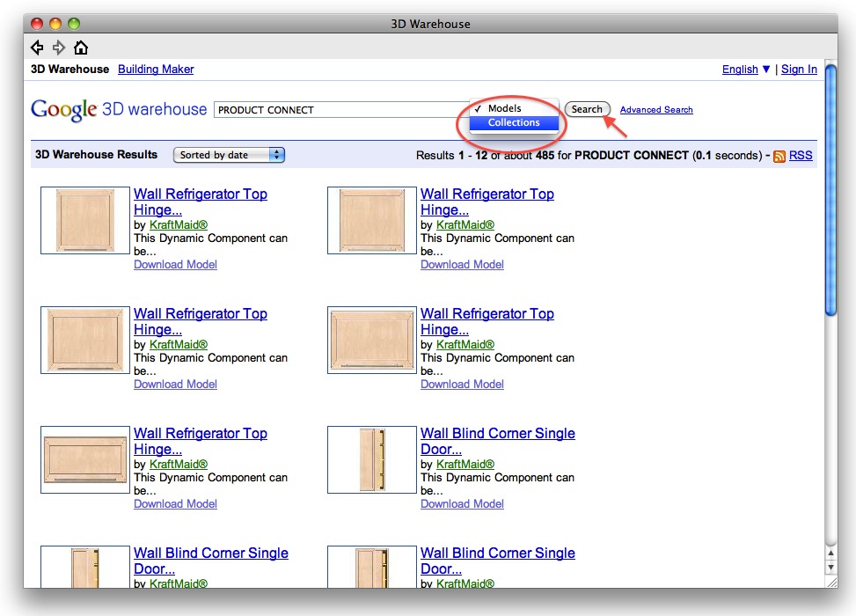The image size is (856, 616).
Task: Open bottom right Blind Corner door thumbnail
Action: 372,567
